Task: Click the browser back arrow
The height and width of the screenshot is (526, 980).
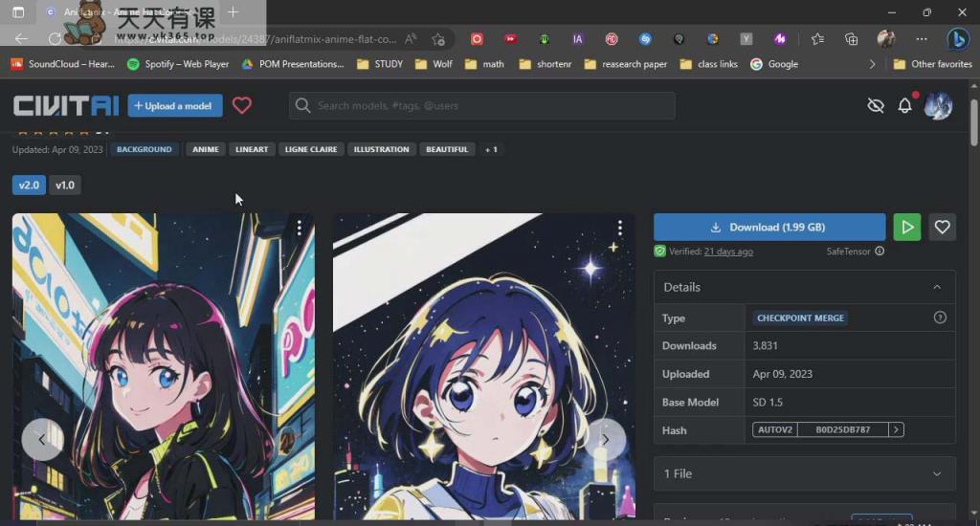Action: coord(21,38)
